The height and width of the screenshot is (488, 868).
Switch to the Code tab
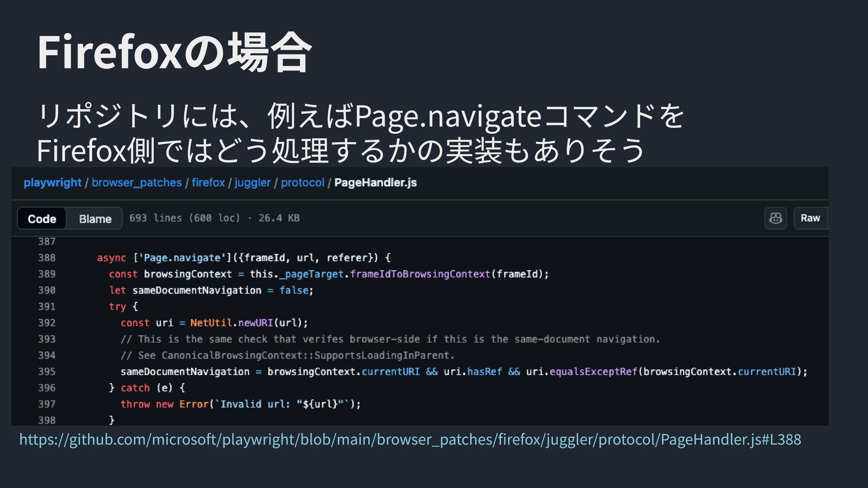pyautogui.click(x=42, y=219)
